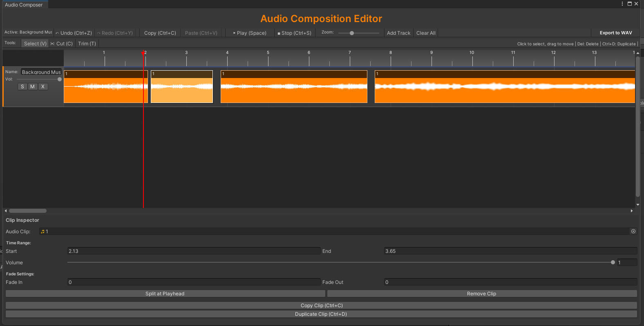The width and height of the screenshot is (644, 326).
Task: Click ruler marker 7 on the timeline
Action: click(x=350, y=53)
